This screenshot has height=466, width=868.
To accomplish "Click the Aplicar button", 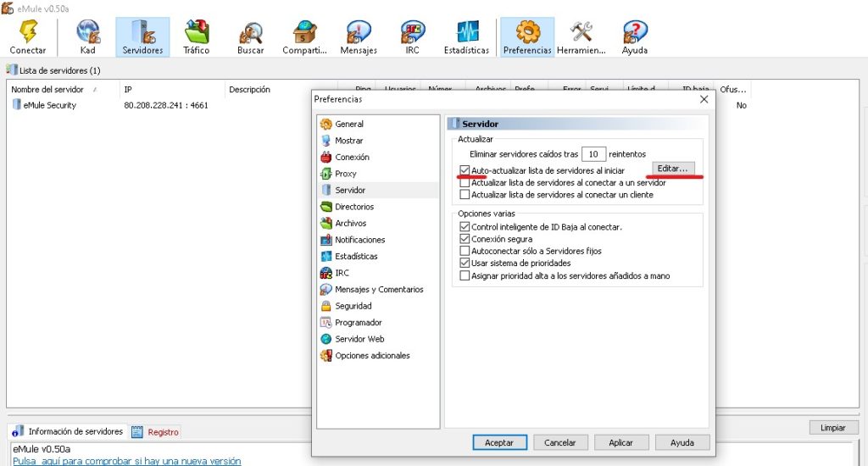I will click(x=620, y=443).
